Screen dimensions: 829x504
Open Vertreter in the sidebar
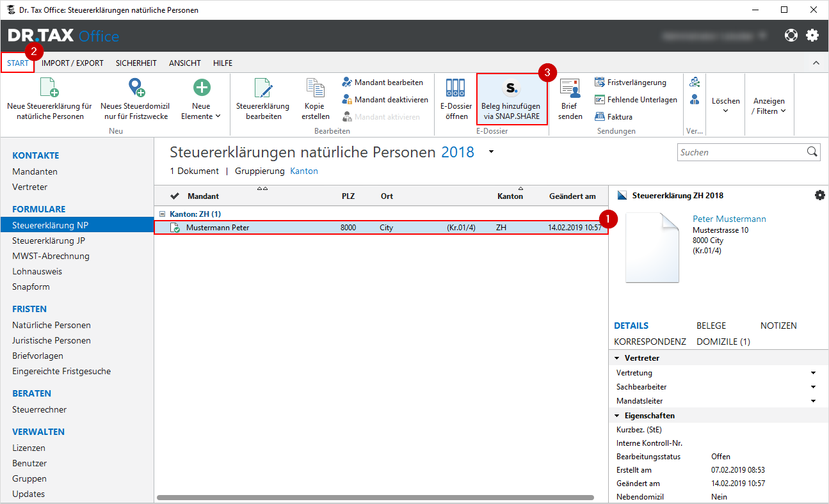coord(29,187)
